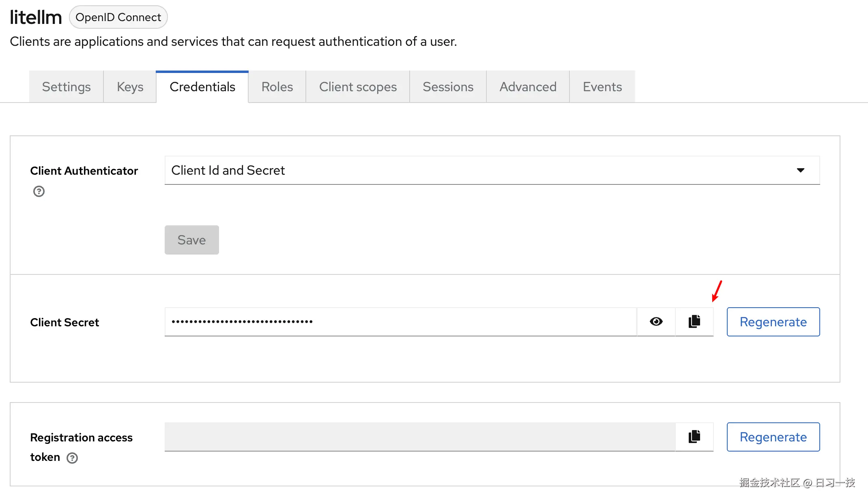Open the Client scopes tab

pos(358,86)
